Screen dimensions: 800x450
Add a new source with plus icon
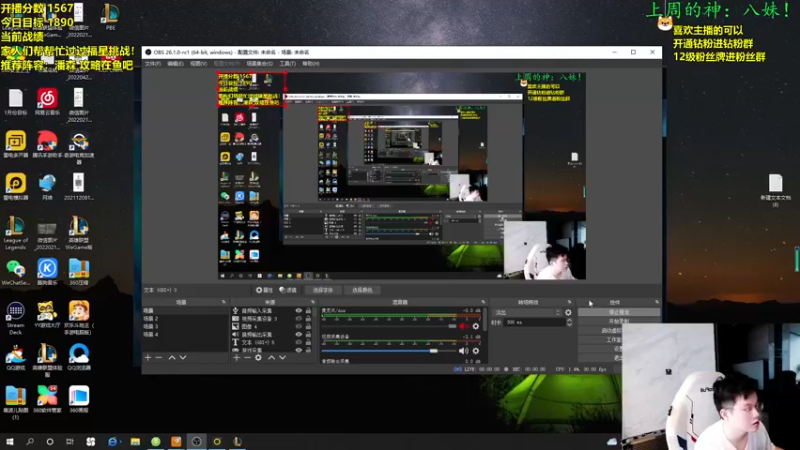[x=236, y=358]
